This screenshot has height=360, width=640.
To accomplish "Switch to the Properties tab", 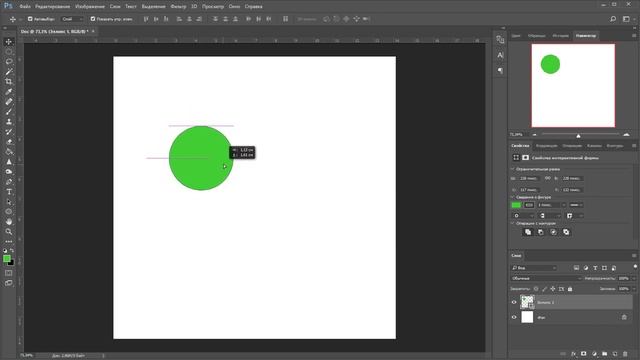I will coord(520,146).
